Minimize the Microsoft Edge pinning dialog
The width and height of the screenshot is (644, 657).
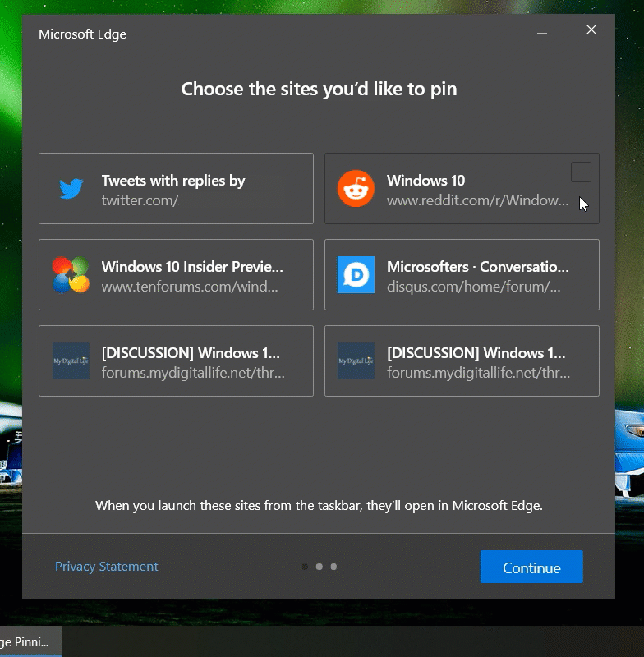[542, 32]
